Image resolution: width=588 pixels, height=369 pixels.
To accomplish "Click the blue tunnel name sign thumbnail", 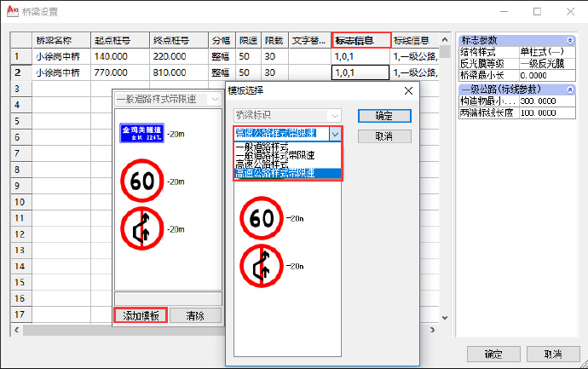I will [x=140, y=134].
